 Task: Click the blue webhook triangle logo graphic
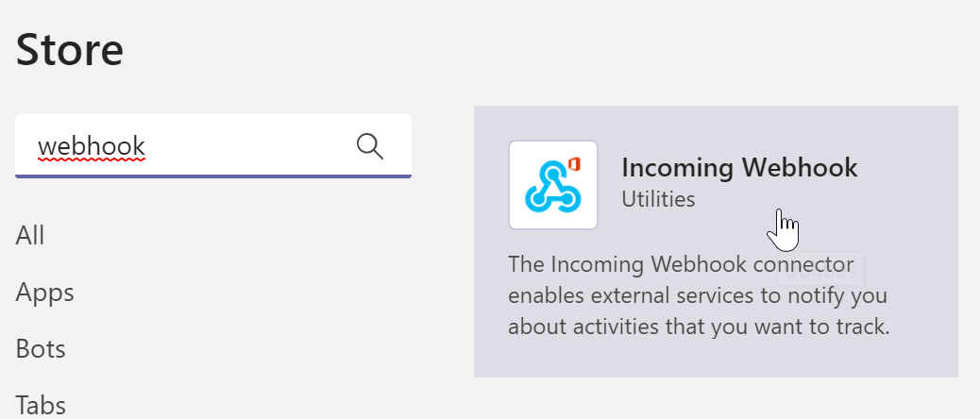[x=550, y=187]
